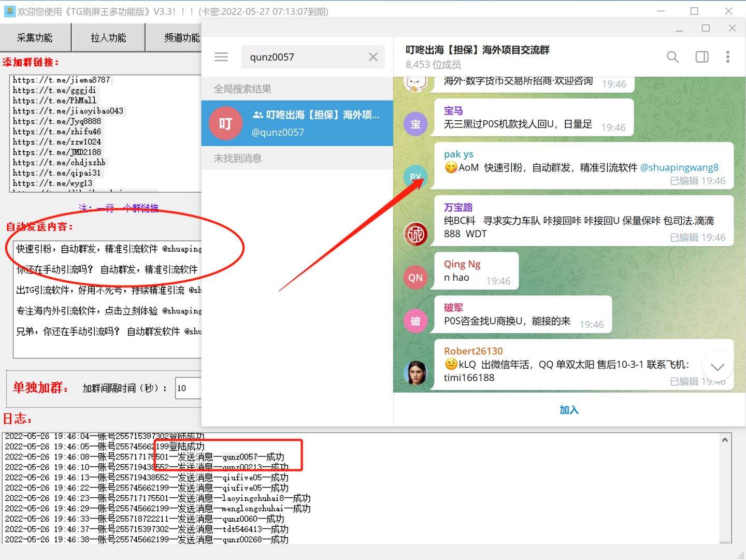Switch to the 拉人功能 tab

coord(108,37)
